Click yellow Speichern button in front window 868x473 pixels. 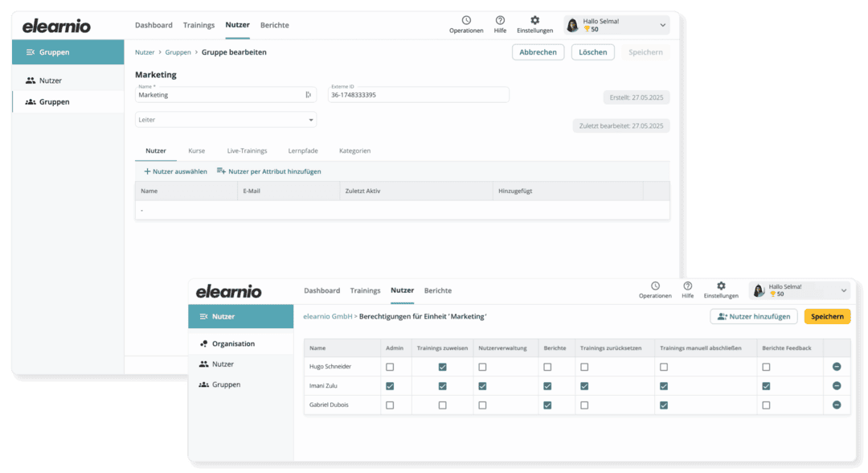(827, 317)
